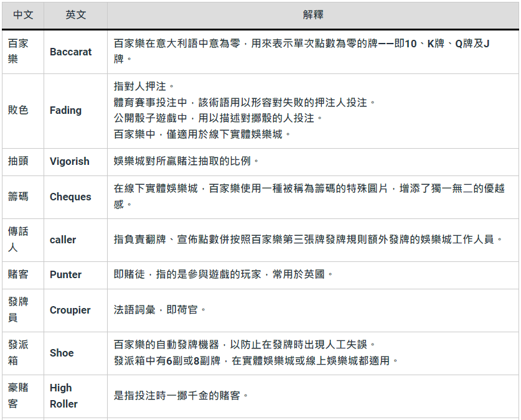
Task: Select the Baccarat term cell
Action: pos(70,52)
